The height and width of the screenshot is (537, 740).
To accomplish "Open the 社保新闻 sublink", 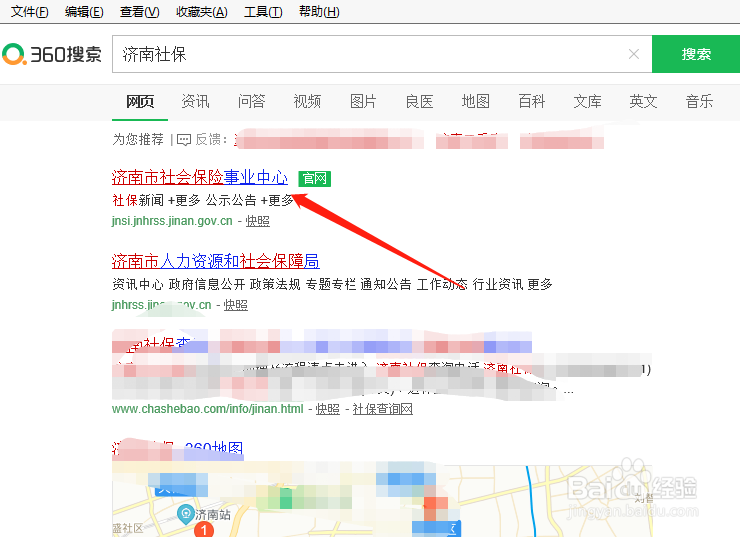I will (138, 201).
